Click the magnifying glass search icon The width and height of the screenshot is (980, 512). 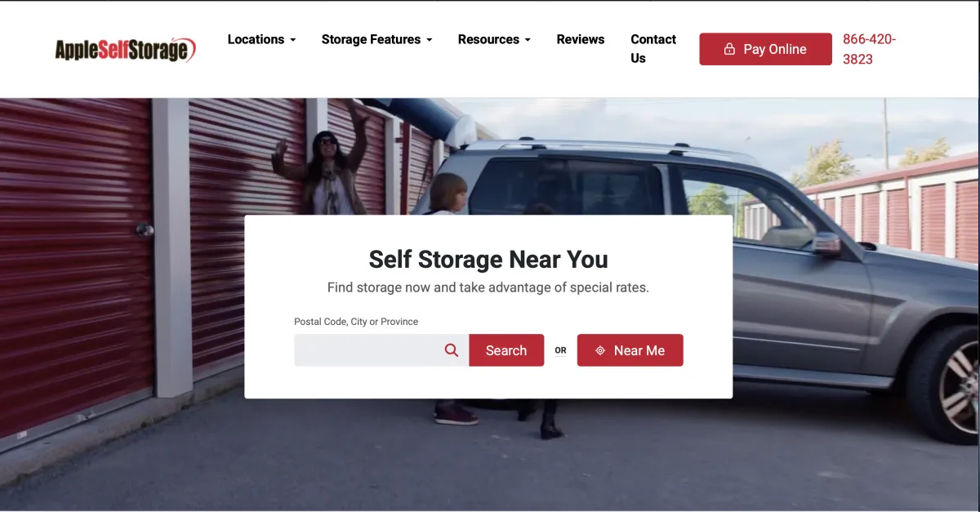pyautogui.click(x=452, y=350)
